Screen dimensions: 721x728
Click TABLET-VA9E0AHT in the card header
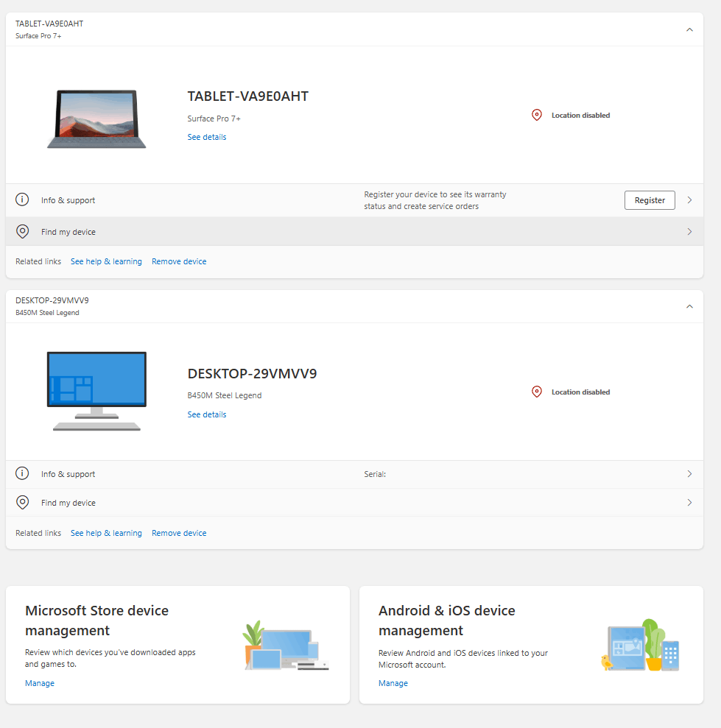click(49, 24)
